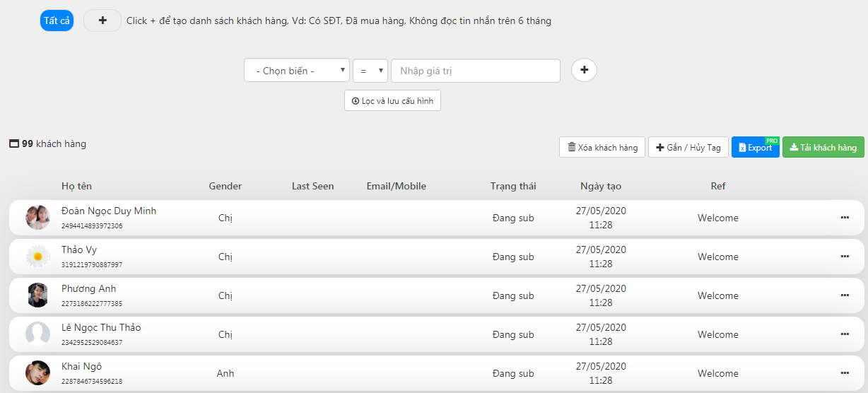This screenshot has height=393, width=868.
Task: Click the name "Lê Ngọc Thu Thảo"
Action: (x=101, y=327)
